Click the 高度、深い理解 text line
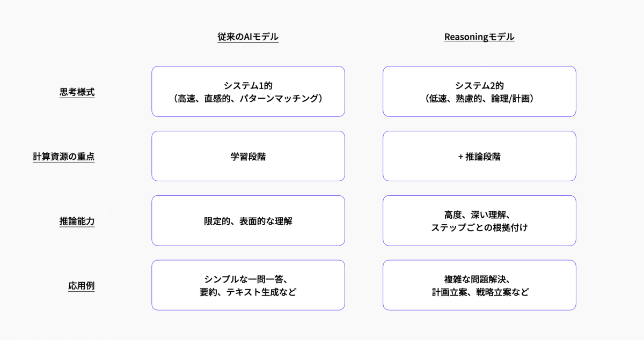Screen dimensions: 644x340 click(479, 215)
